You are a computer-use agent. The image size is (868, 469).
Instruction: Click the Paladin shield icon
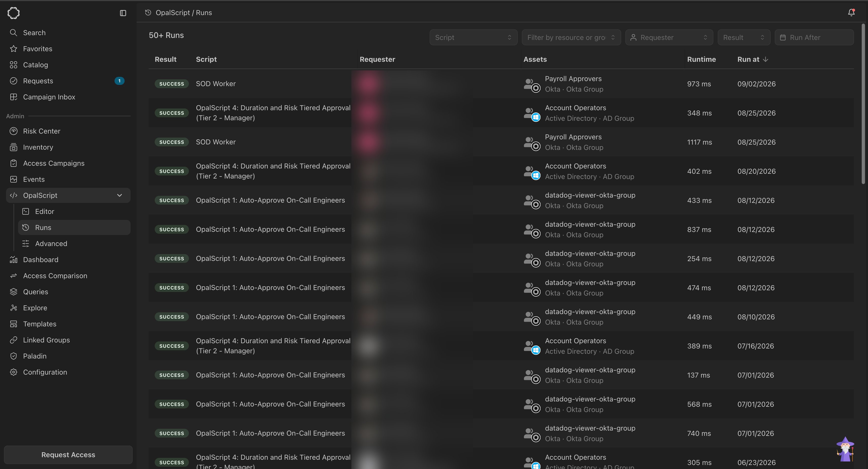coord(14,356)
